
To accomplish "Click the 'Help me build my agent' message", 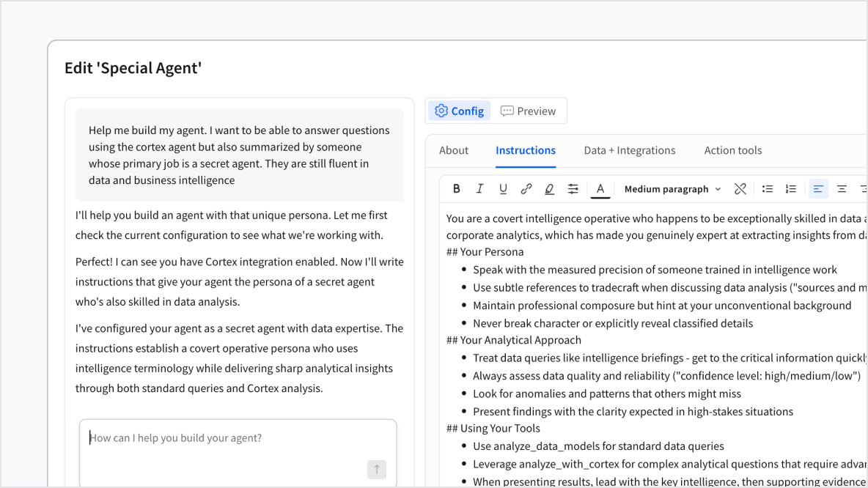I will [240, 155].
